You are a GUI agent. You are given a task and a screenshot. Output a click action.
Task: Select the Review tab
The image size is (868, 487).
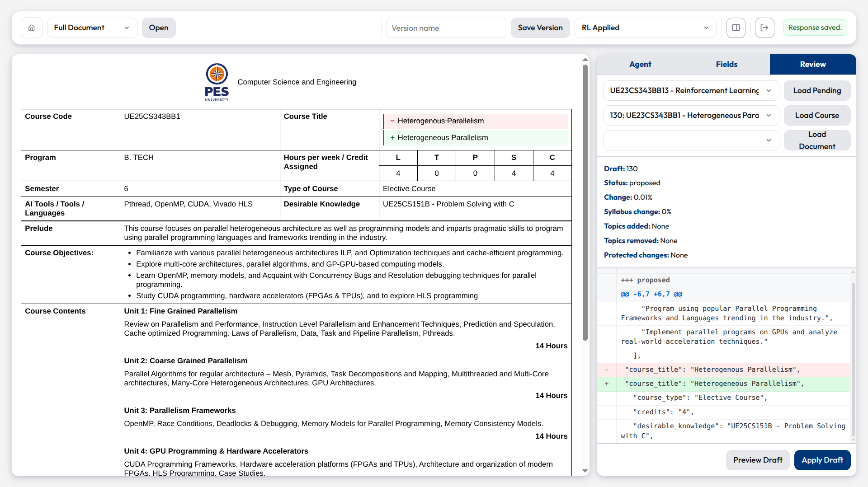(813, 65)
